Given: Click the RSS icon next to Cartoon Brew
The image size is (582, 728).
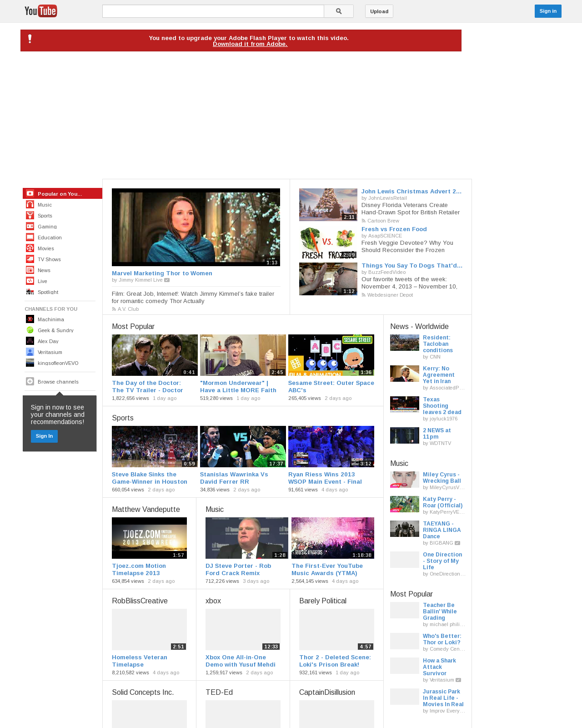Looking at the screenshot, I should [364, 221].
